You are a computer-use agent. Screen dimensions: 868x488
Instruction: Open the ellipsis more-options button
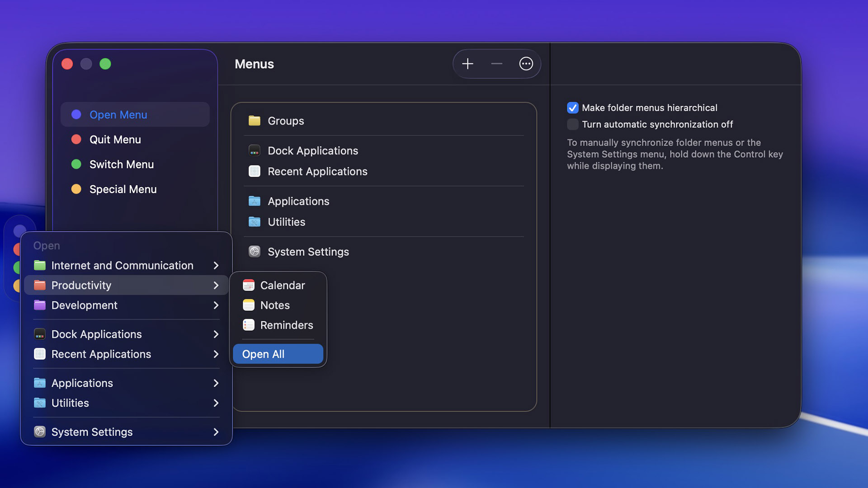[526, 64]
